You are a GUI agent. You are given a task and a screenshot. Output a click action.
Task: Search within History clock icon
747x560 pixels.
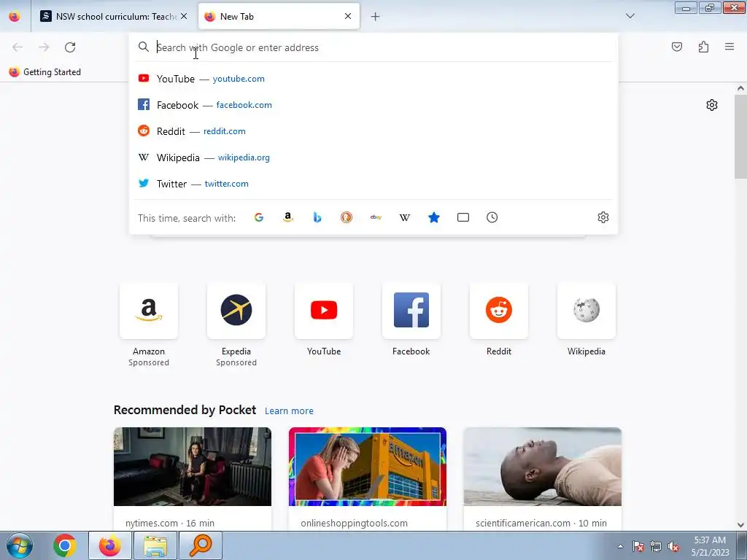pyautogui.click(x=492, y=217)
